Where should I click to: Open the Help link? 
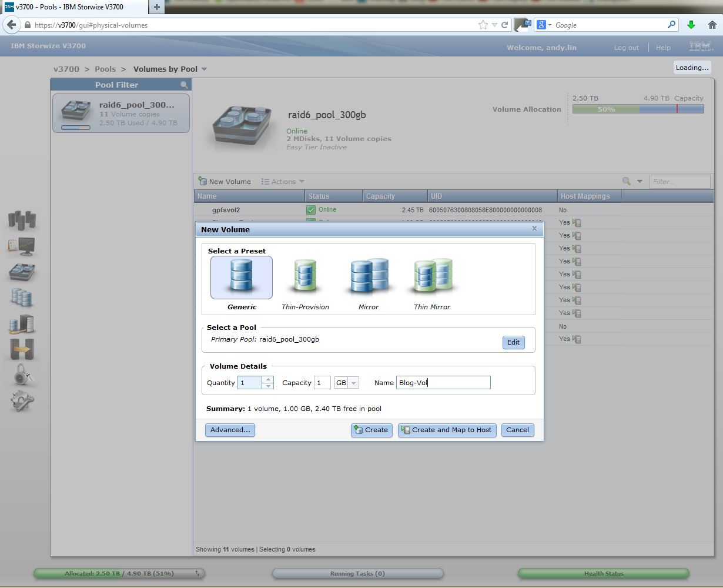coord(663,48)
